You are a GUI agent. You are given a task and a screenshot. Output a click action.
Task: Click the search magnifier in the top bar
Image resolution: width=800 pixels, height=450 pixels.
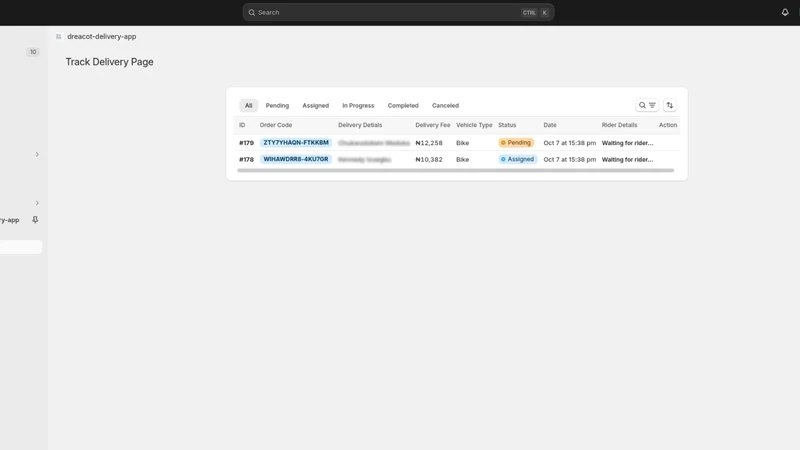click(252, 13)
